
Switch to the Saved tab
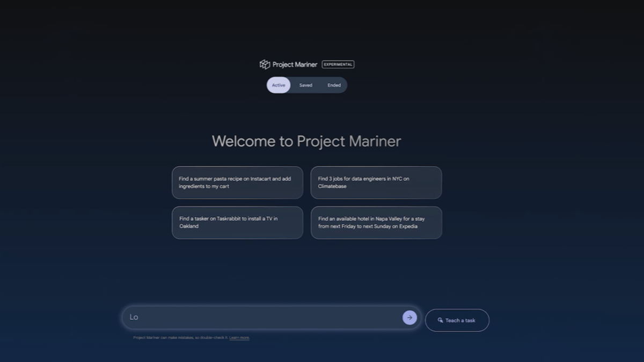[306, 85]
